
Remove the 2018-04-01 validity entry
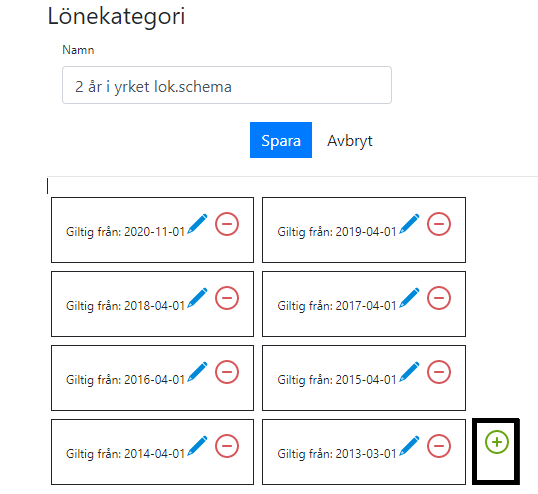227,297
